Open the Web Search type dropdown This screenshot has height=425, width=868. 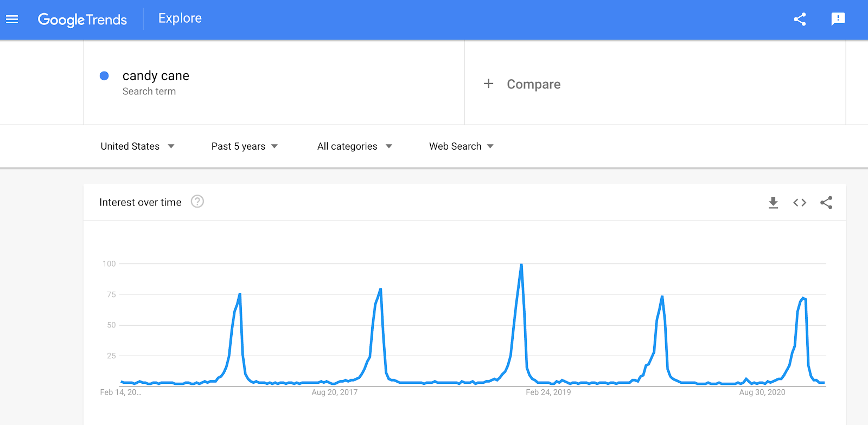coord(460,146)
